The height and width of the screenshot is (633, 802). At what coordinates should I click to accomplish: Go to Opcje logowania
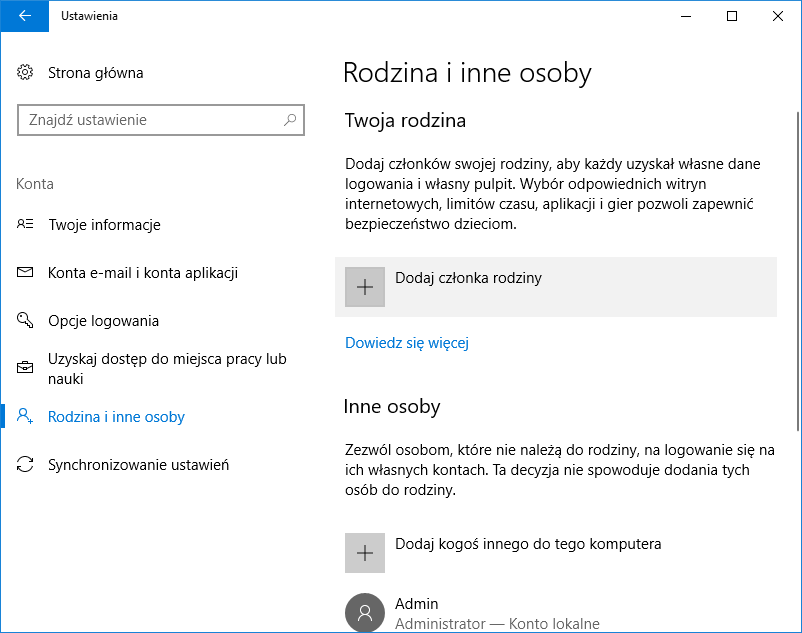tap(104, 321)
